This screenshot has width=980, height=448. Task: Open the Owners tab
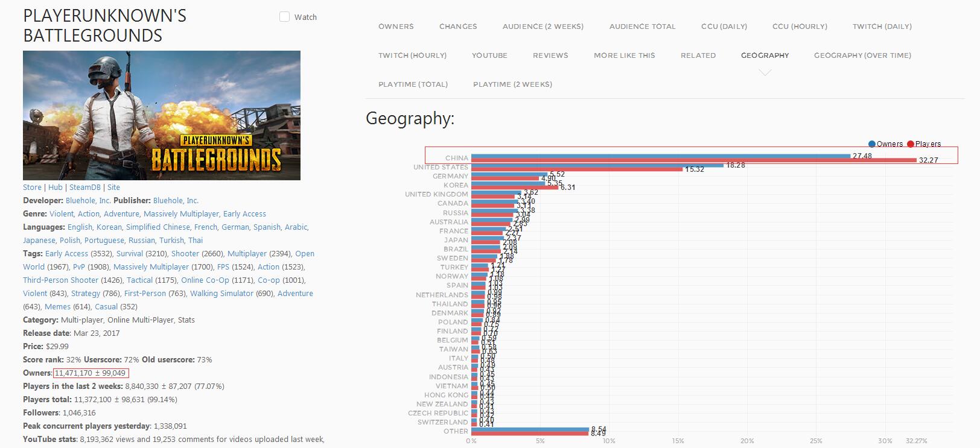[x=396, y=27]
